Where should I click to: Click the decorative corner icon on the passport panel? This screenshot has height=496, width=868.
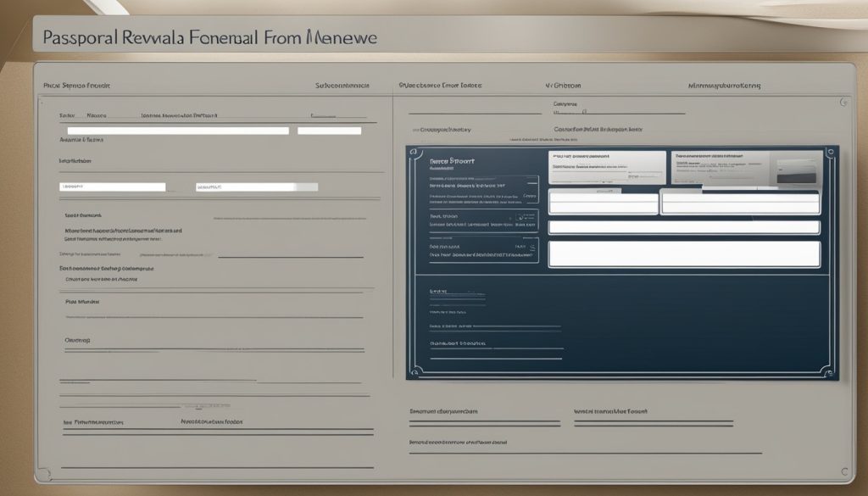[x=413, y=150]
